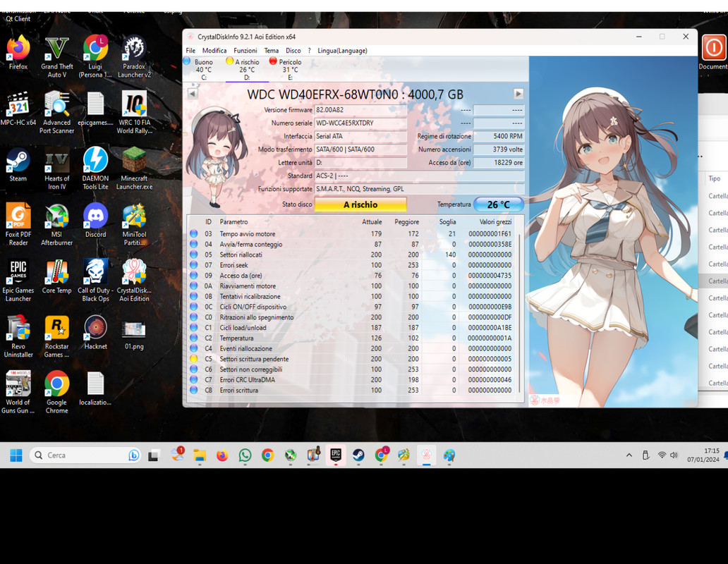Click the yellow status dot for attribute C5
Screen dimensions: 728x564
point(193,359)
